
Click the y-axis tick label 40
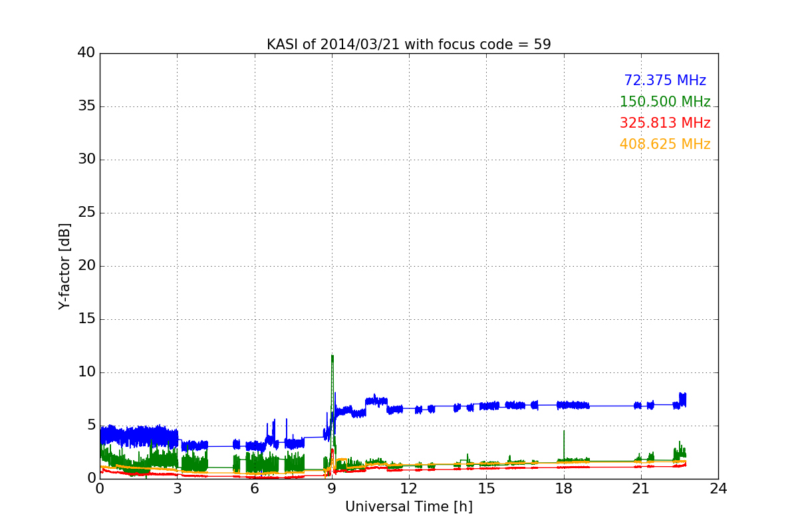pos(86,53)
